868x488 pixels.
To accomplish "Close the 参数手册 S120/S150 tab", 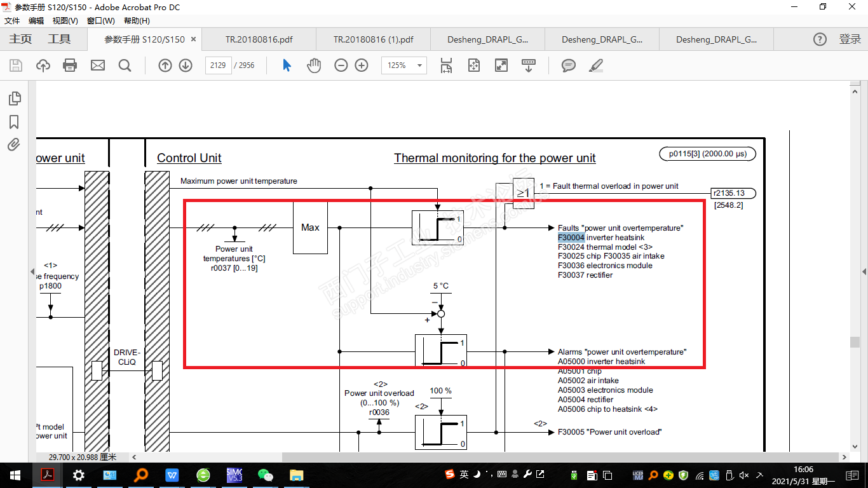I will click(x=194, y=39).
